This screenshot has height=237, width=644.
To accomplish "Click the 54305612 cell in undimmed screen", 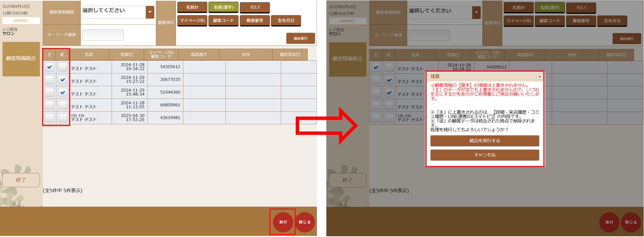I will click(166, 67).
